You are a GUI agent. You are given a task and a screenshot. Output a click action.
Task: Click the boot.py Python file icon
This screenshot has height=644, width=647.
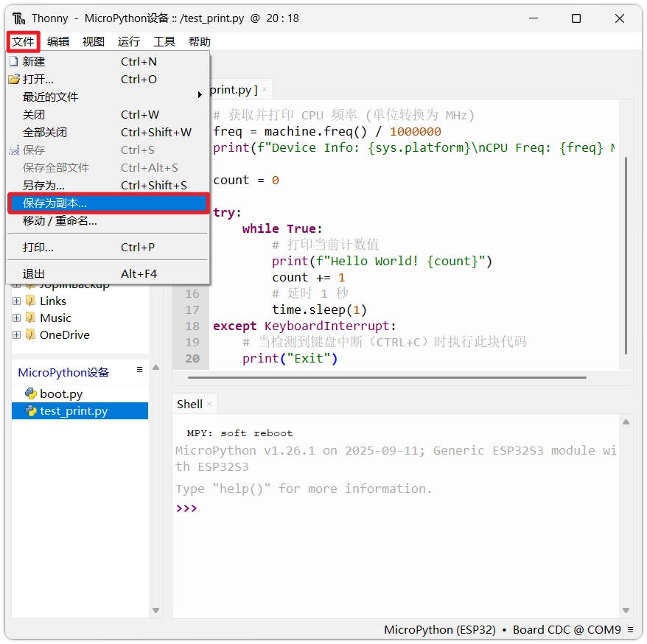point(31,394)
